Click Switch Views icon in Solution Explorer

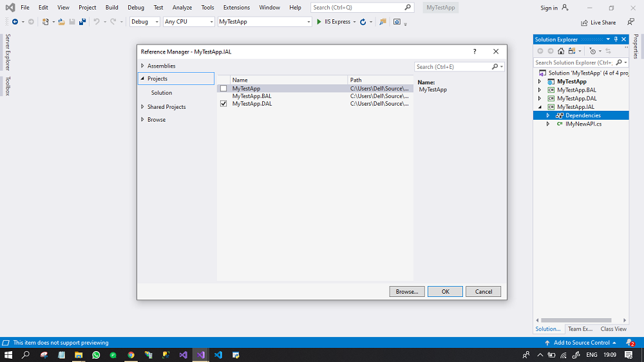(x=572, y=51)
